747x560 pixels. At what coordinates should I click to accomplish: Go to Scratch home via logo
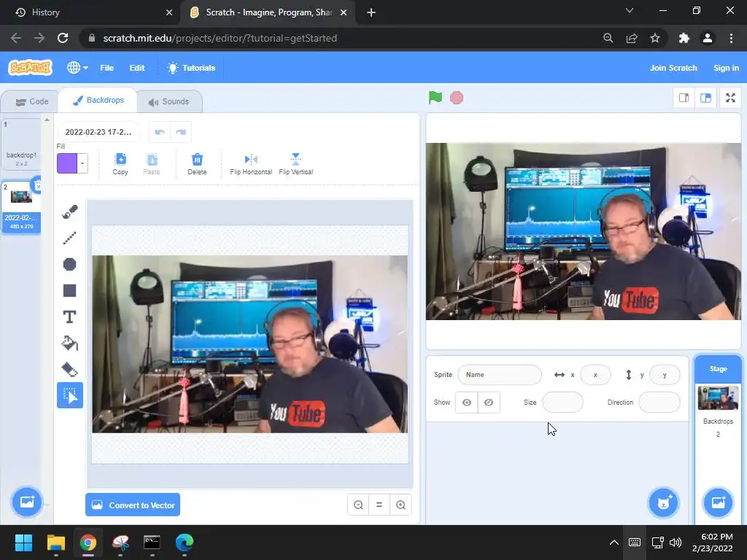tap(30, 68)
